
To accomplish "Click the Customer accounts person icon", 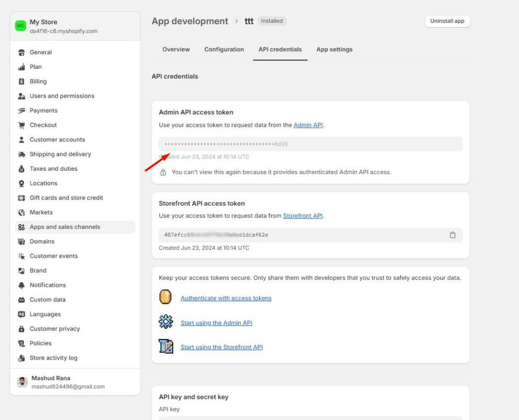I will click(x=21, y=140).
